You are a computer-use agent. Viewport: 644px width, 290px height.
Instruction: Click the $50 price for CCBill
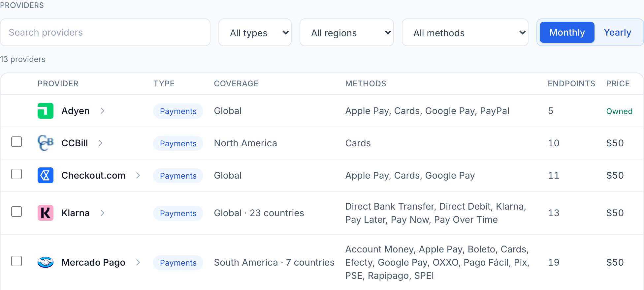coord(615,143)
